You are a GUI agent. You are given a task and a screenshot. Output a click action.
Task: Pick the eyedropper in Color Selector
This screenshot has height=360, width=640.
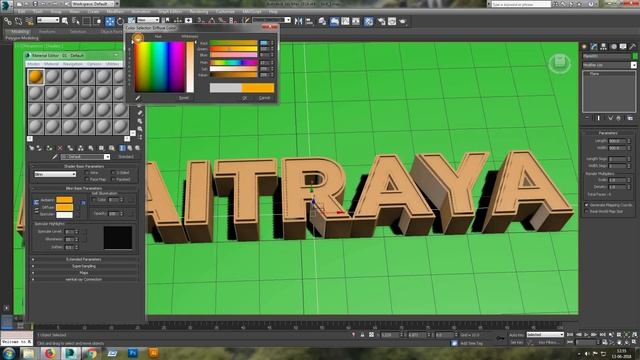click(138, 98)
